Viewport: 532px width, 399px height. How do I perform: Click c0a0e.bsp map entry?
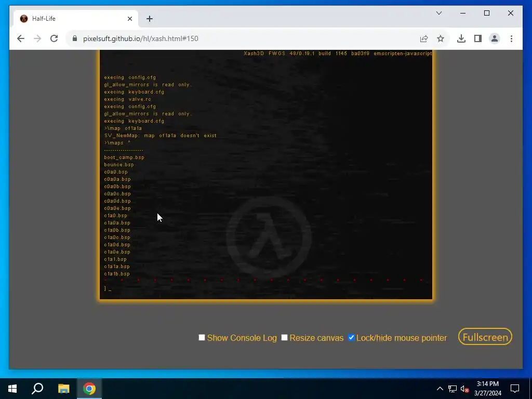click(117, 208)
